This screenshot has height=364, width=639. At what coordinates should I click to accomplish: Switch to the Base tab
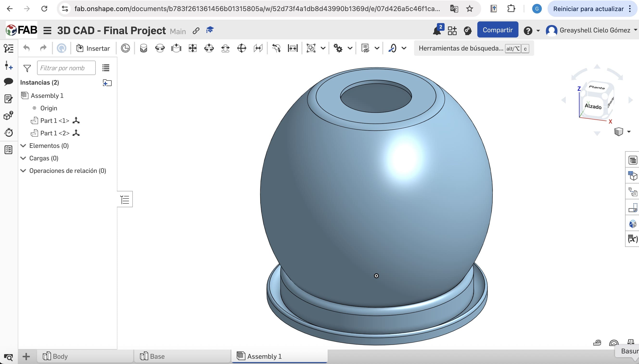click(157, 356)
